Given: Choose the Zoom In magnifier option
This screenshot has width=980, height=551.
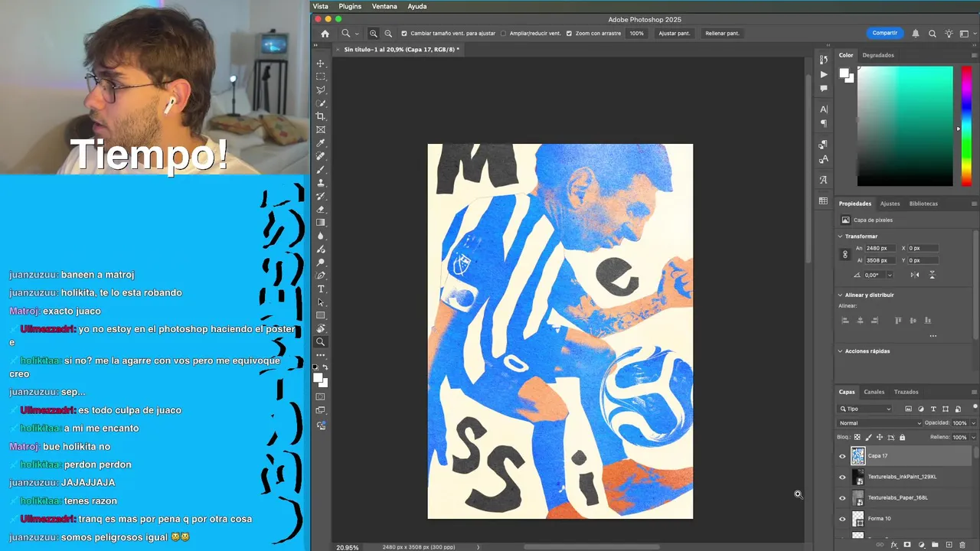Looking at the screenshot, I should point(374,34).
